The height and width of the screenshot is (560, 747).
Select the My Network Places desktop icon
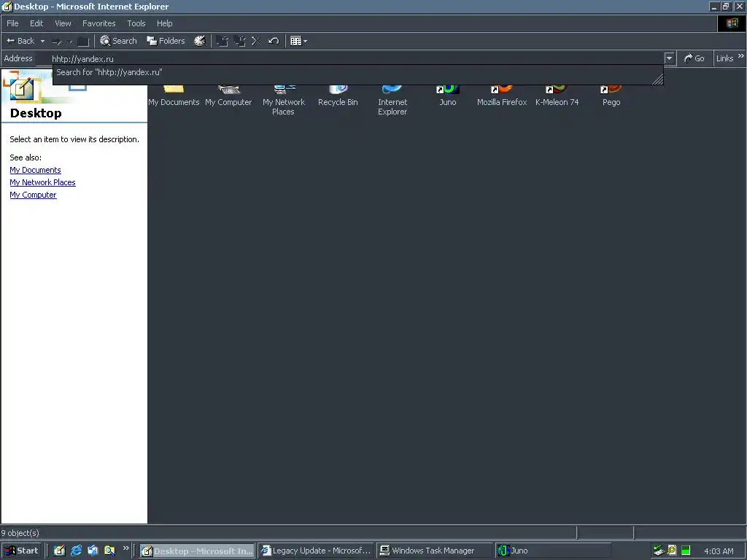click(x=284, y=99)
